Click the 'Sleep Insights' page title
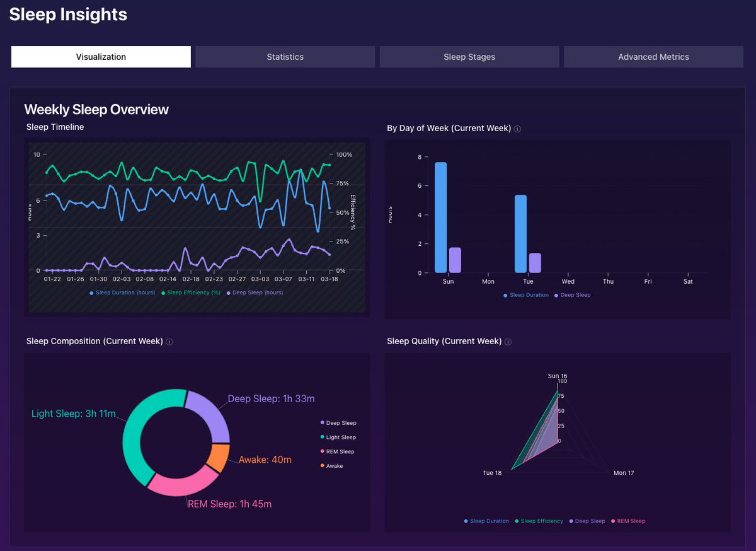 click(68, 14)
